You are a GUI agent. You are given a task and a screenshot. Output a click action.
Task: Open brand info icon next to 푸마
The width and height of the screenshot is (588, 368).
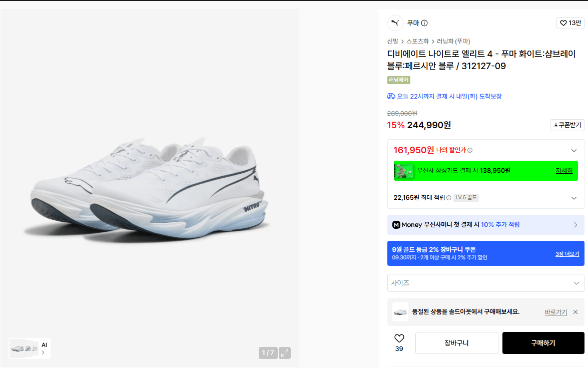(x=424, y=23)
